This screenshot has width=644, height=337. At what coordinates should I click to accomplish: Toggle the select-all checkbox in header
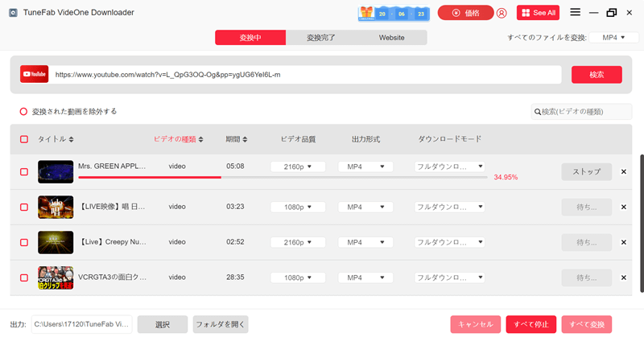(24, 139)
